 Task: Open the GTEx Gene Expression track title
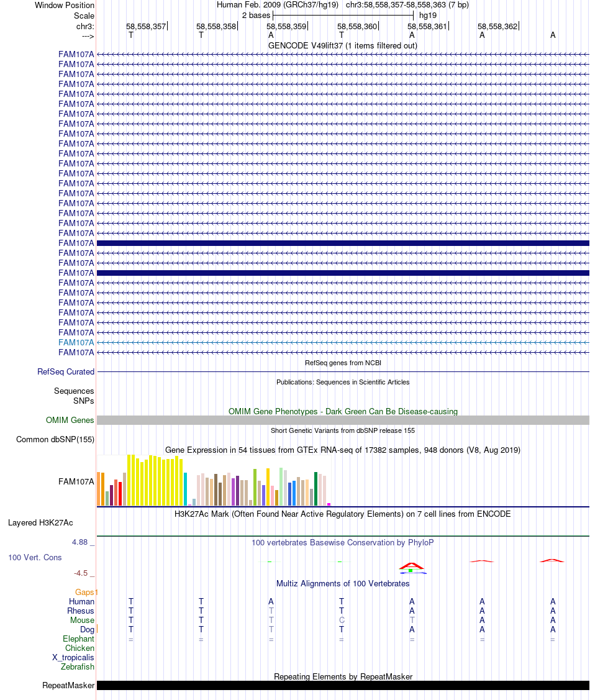[x=343, y=450]
